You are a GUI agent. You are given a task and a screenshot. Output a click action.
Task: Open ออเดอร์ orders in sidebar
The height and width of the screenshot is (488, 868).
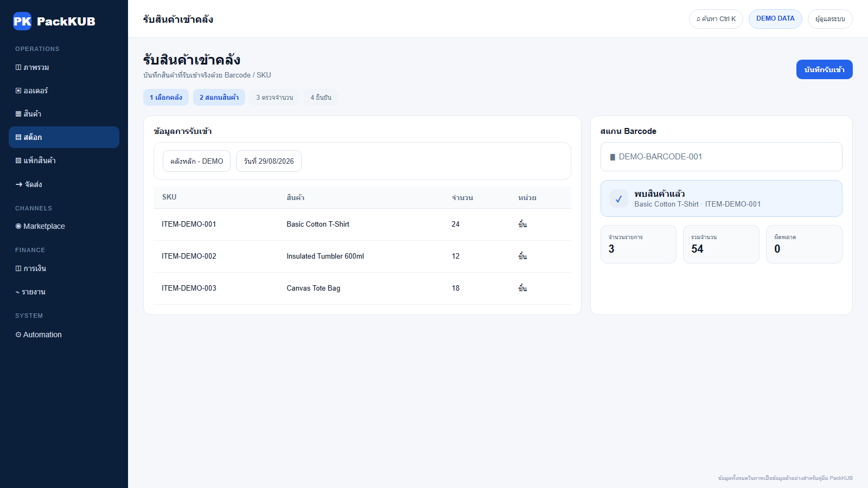(64, 91)
